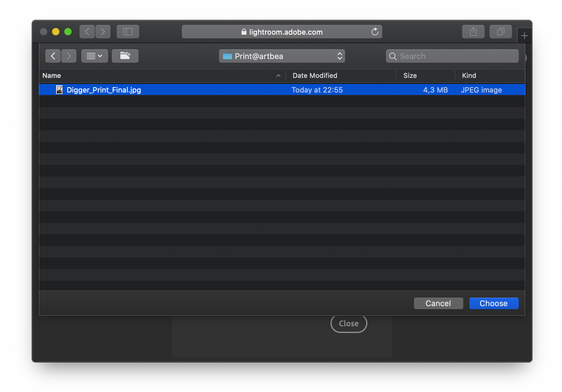The image size is (562, 392).
Task: Navigate forward in the file dialog
Action: [x=69, y=56]
